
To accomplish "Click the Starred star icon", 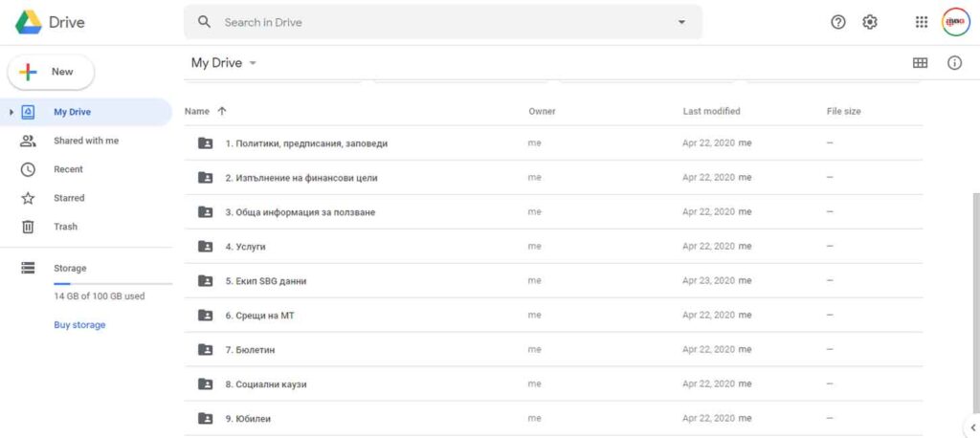I will point(28,198).
